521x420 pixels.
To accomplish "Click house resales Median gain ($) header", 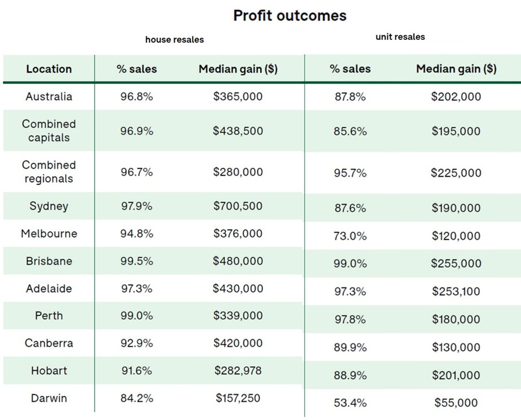I will [x=238, y=69].
